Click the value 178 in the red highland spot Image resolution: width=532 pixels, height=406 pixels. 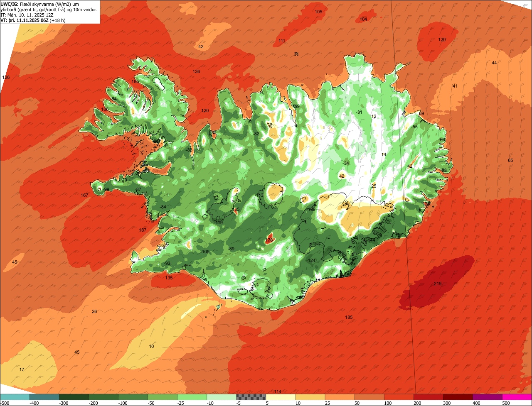tap(269, 240)
